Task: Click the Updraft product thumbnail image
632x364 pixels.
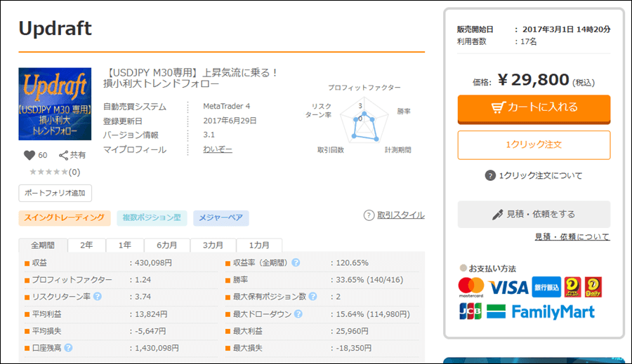Action: coord(55,103)
